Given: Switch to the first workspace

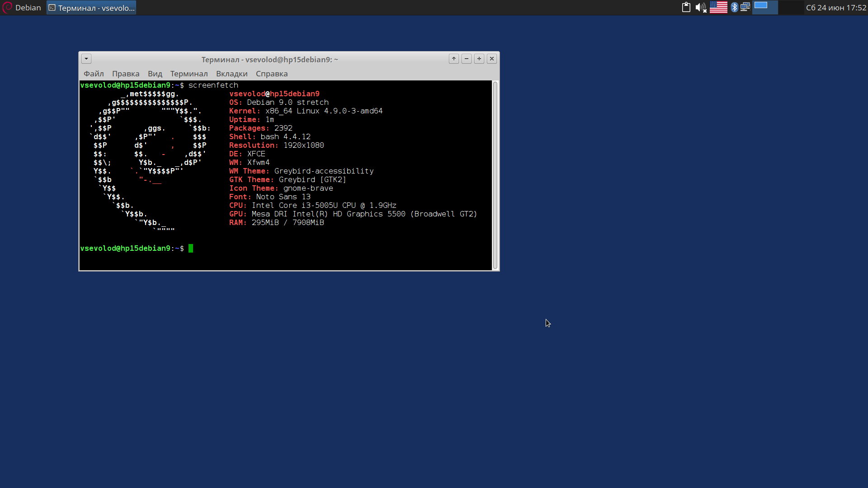Looking at the screenshot, I should (x=765, y=7).
